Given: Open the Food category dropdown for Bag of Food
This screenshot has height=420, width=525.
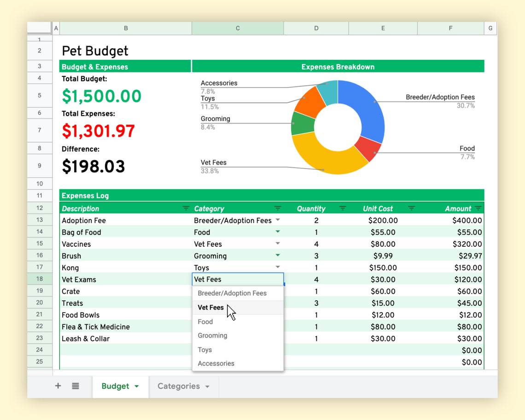Looking at the screenshot, I should point(278,232).
